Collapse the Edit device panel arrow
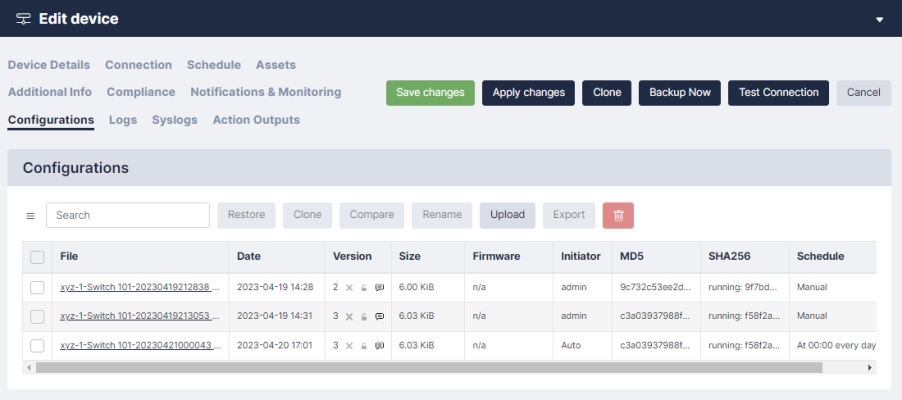 point(879,20)
